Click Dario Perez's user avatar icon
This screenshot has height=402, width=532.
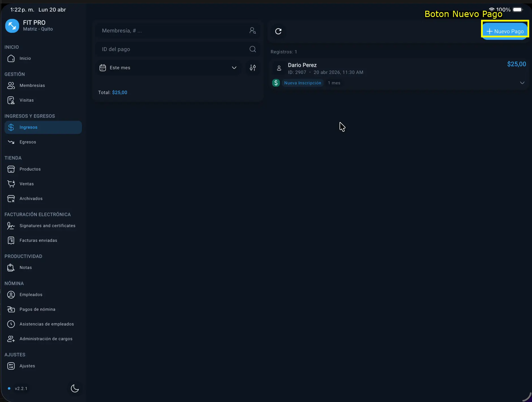[x=279, y=68]
